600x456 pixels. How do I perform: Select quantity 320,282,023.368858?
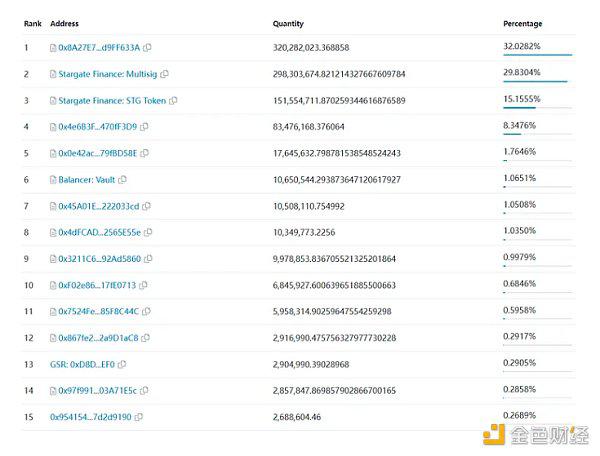click(x=311, y=47)
